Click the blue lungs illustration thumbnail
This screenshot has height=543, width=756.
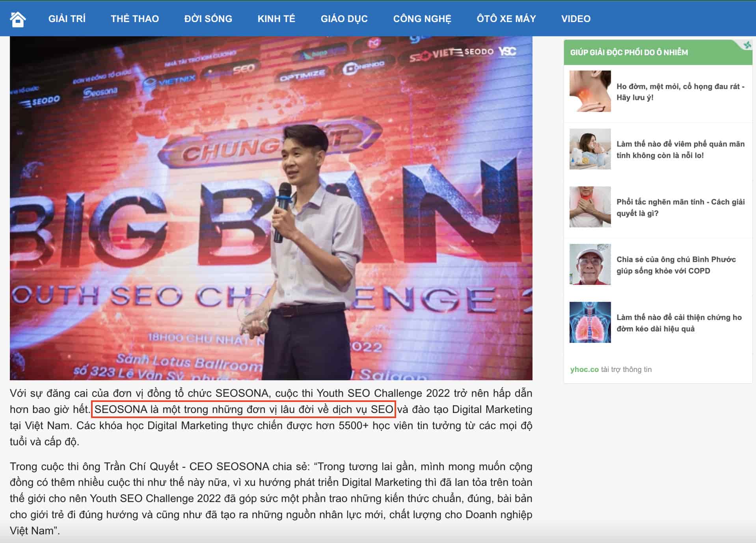pyautogui.click(x=590, y=322)
